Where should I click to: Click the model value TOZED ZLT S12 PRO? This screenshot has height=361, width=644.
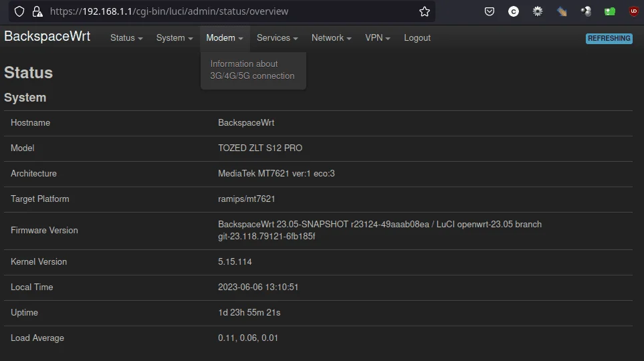click(260, 148)
